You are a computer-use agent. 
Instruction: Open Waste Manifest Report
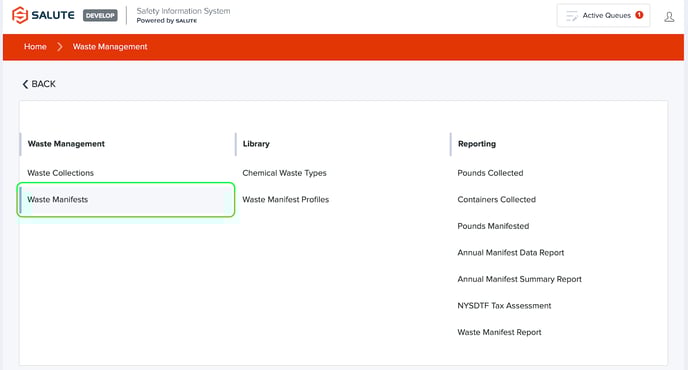(499, 332)
